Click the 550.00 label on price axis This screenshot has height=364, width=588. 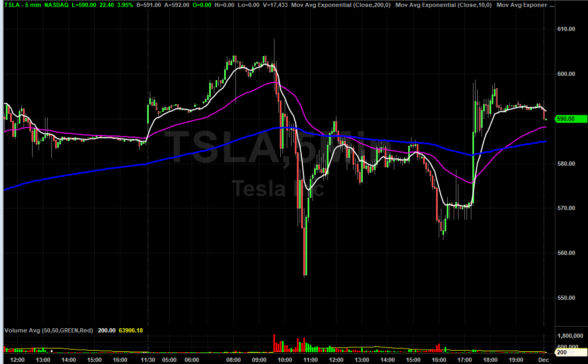tap(565, 298)
